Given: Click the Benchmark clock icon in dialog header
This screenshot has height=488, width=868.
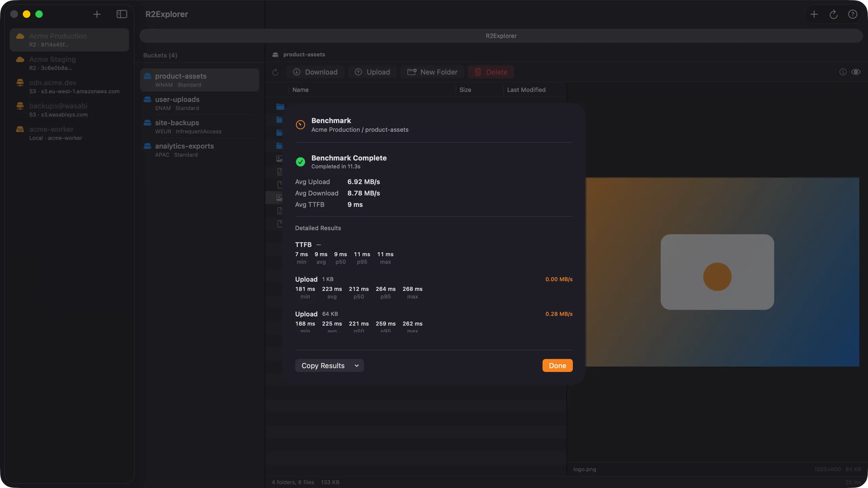Looking at the screenshot, I should (300, 125).
